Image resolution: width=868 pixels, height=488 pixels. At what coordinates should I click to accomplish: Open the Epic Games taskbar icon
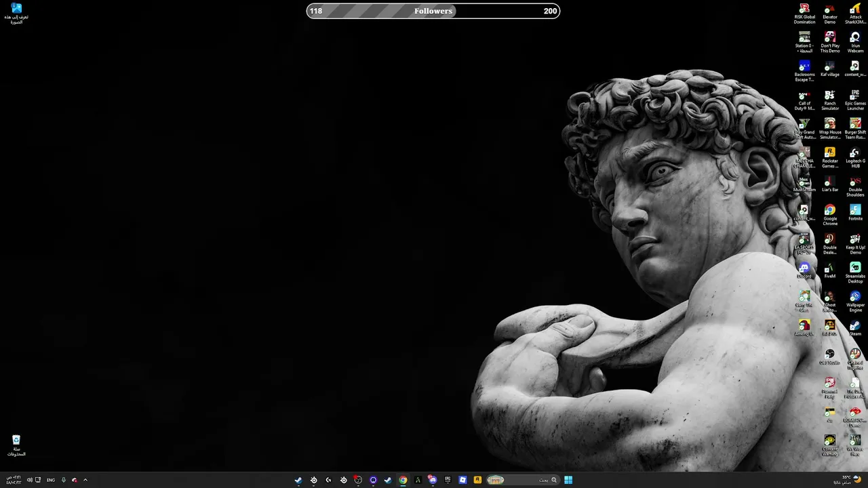pos(448,480)
